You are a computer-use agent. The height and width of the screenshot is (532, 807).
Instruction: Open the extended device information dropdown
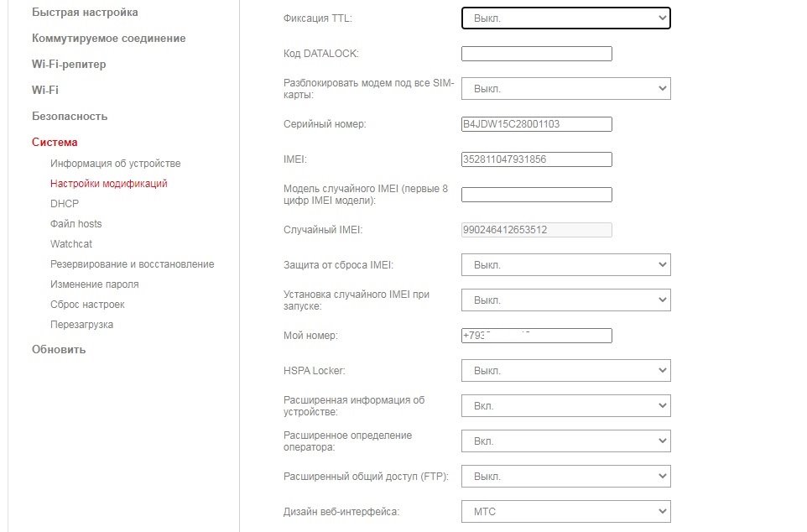pos(565,406)
